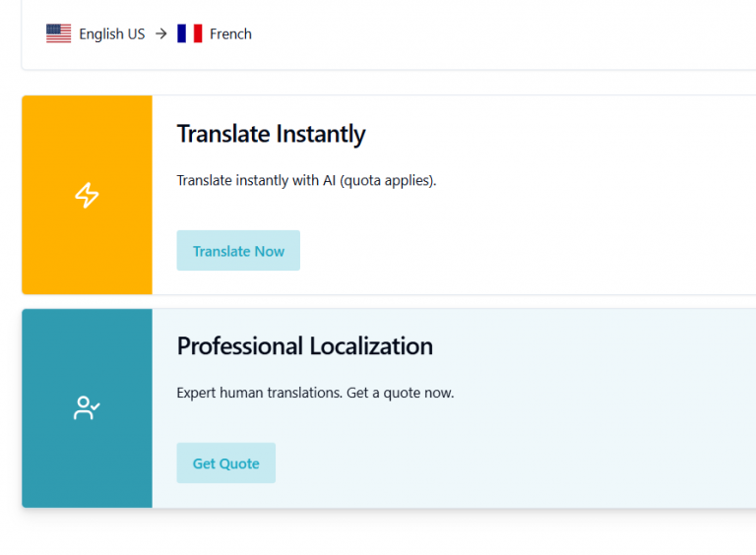Click the Professional Localization heading
Screen dimensions: 756x555
click(305, 346)
